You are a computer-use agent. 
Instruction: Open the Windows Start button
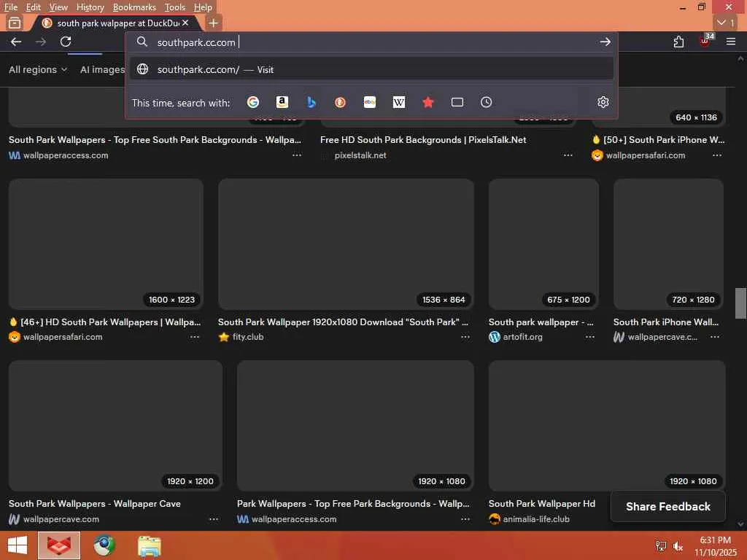coord(18,545)
